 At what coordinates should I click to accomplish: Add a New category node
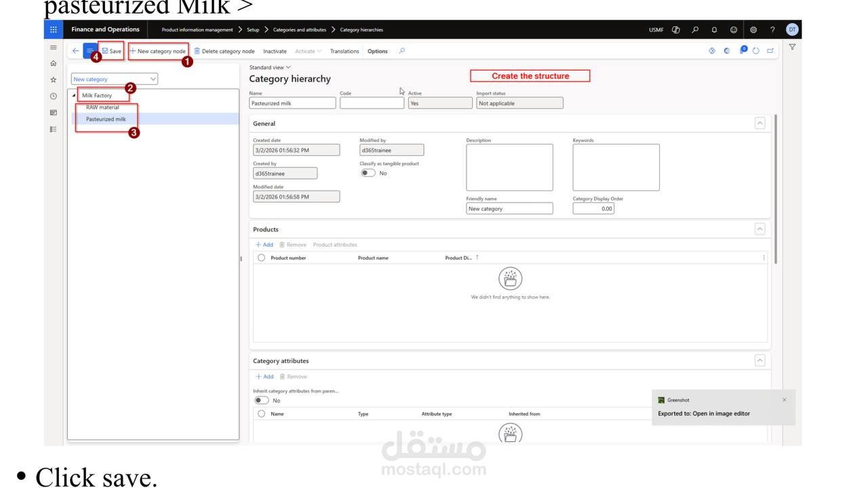click(x=158, y=51)
